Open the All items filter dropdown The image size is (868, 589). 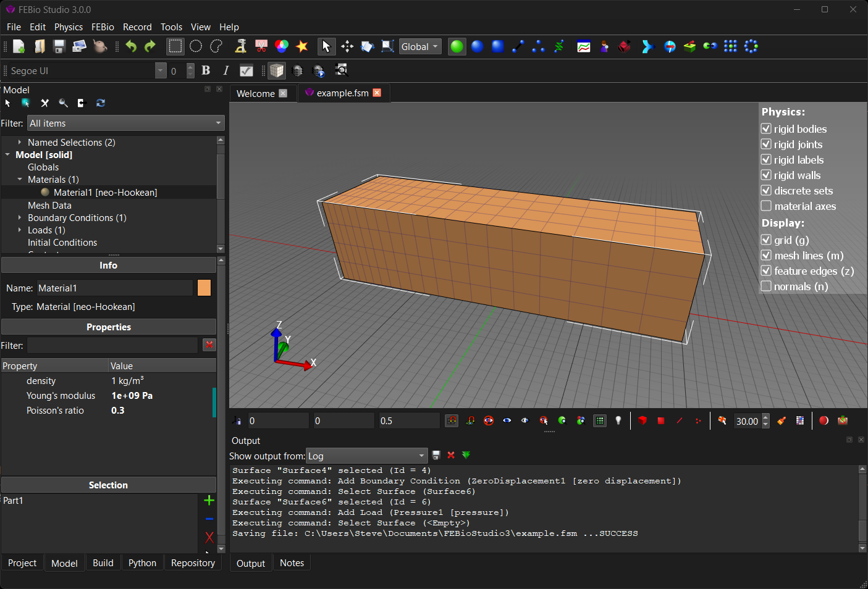126,123
